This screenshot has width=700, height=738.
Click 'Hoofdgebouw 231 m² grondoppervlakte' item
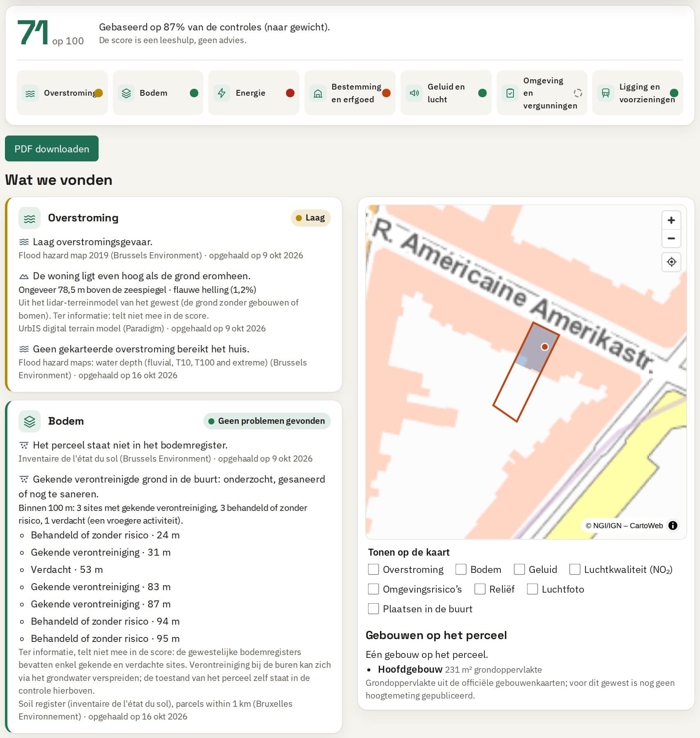[460, 669]
